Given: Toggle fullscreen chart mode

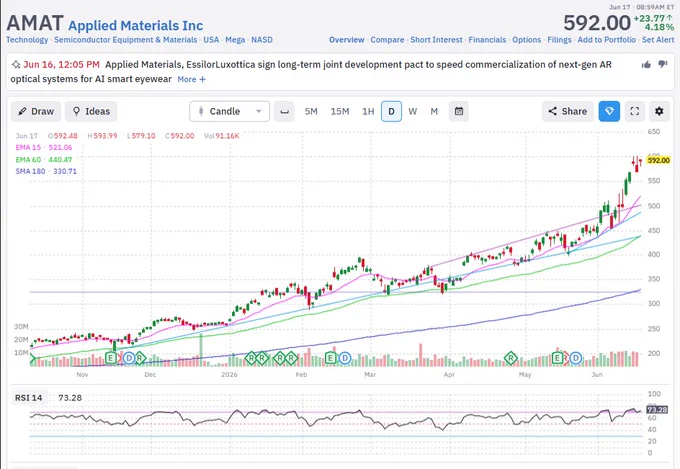Looking at the screenshot, I should (x=634, y=112).
